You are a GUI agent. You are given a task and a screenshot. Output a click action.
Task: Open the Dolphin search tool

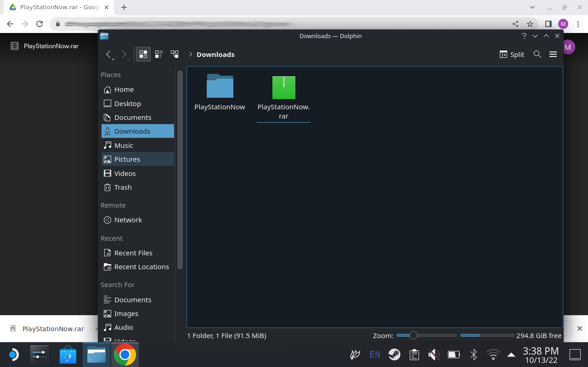tap(537, 54)
